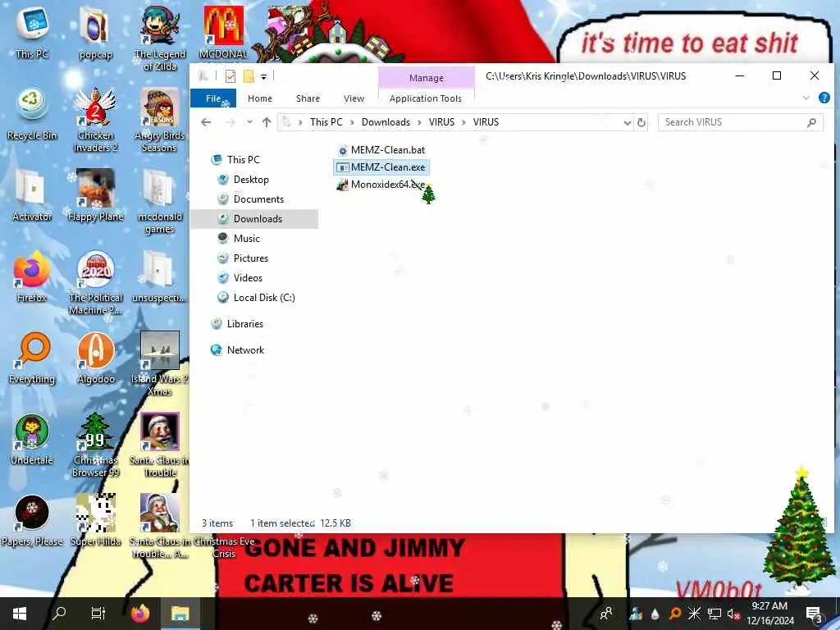The image size is (840, 630).
Task: Select Desktop in navigation pane
Action: click(251, 180)
